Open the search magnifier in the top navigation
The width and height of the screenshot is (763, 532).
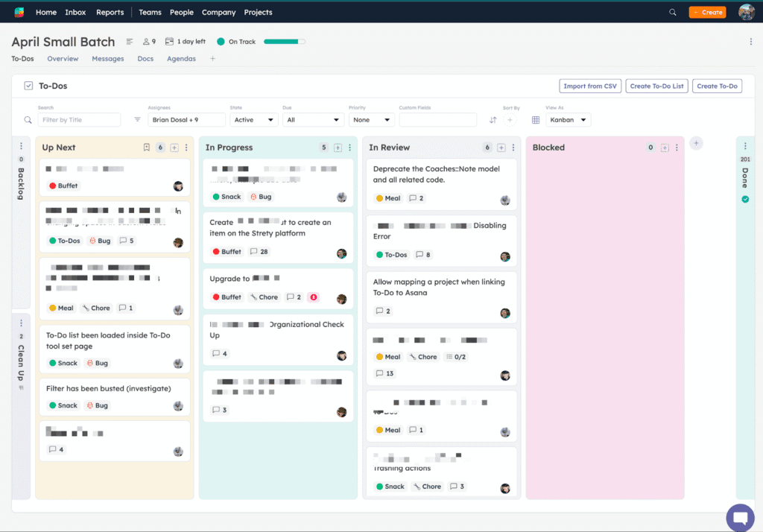point(672,12)
